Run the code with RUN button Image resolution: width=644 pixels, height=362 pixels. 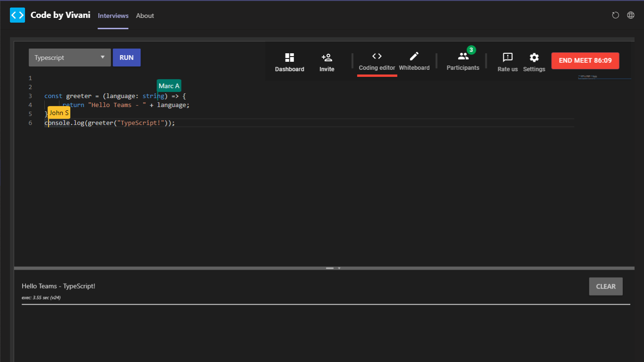pyautogui.click(x=126, y=58)
